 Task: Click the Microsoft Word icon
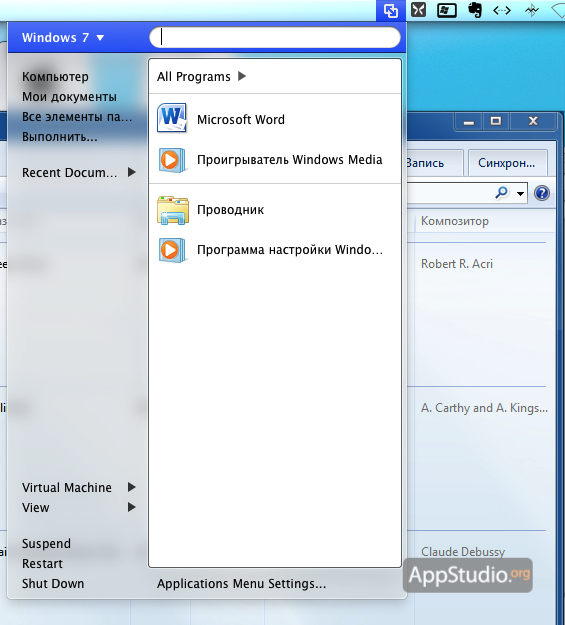click(172, 118)
